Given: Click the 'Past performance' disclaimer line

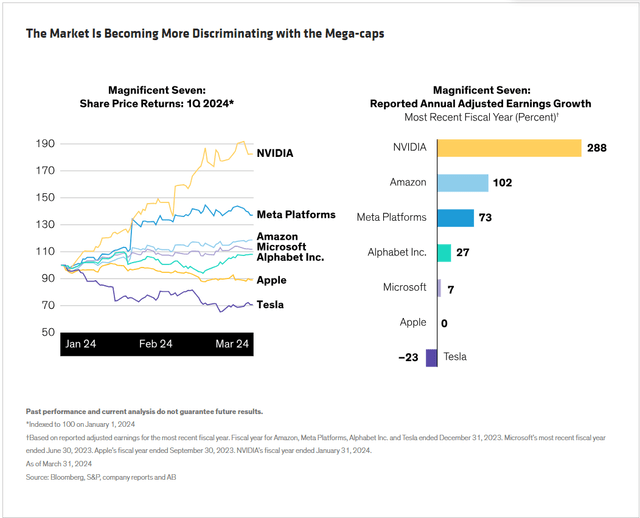Looking at the screenshot, I should pyautogui.click(x=144, y=411).
